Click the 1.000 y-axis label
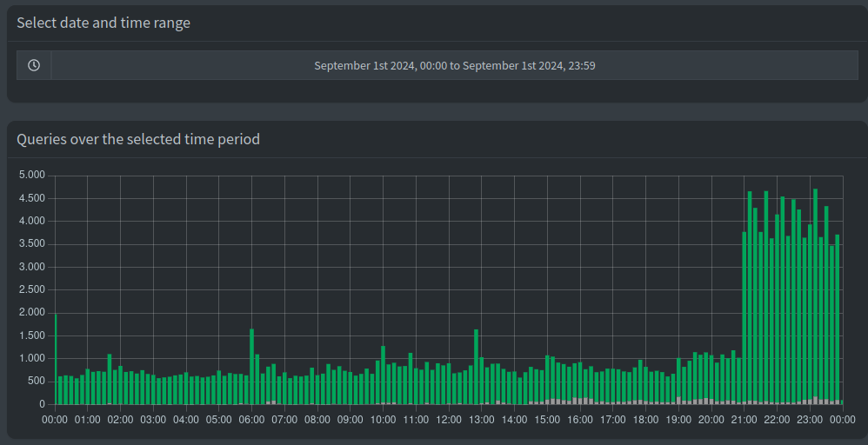 [x=32, y=359]
